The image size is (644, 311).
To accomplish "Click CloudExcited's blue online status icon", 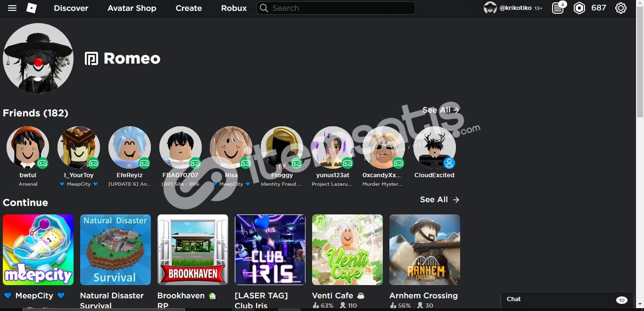I will click(449, 163).
